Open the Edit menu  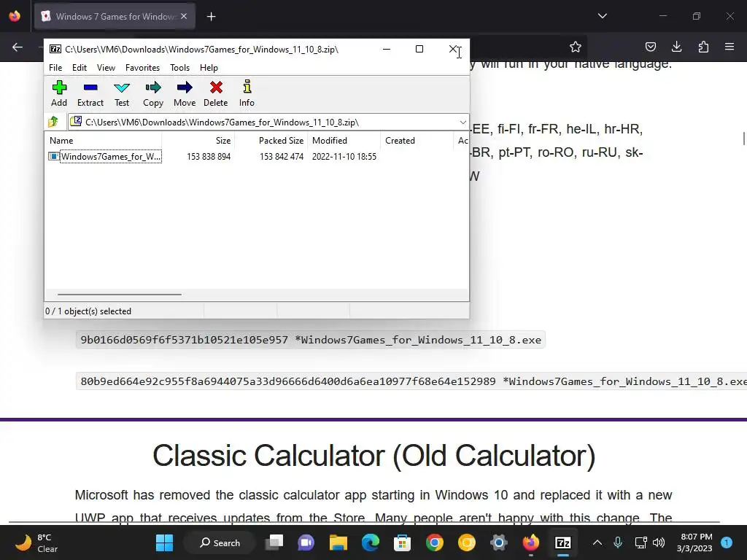click(79, 68)
